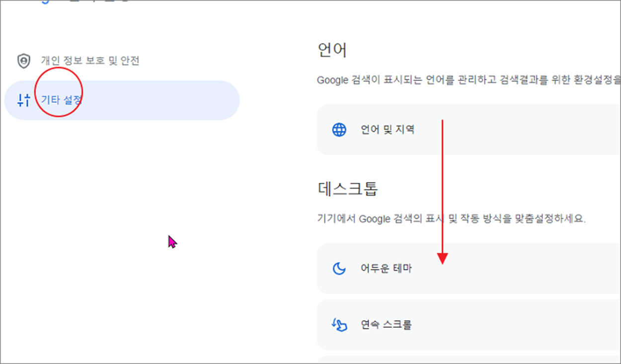Open the 언어 및 지역 setting

(x=468, y=130)
